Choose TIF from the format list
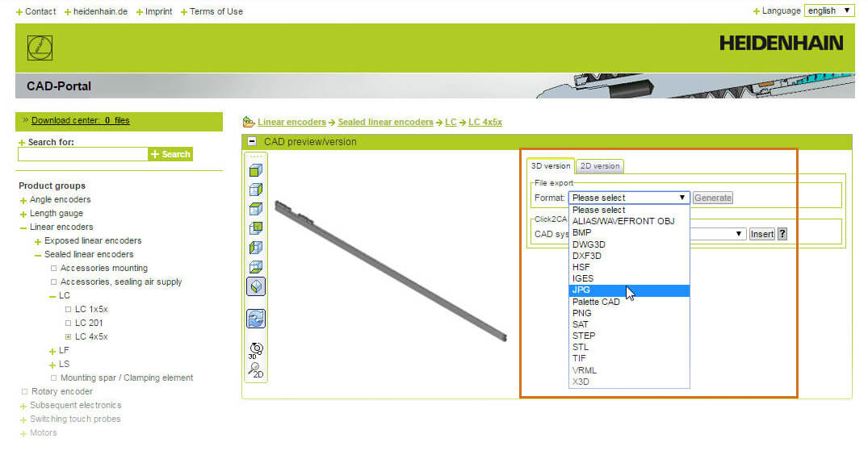Screen dimensions: 868x459 coord(629,358)
